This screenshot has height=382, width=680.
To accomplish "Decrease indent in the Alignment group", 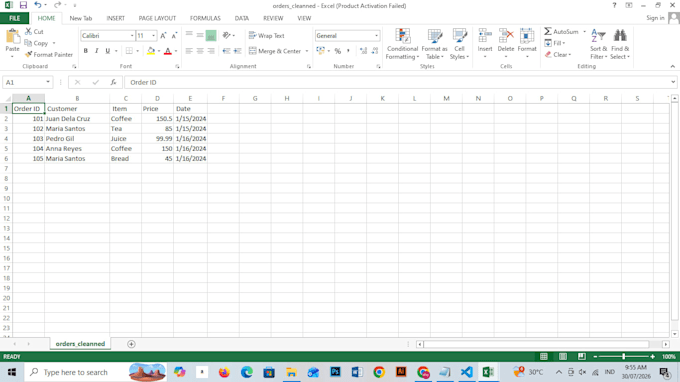I will (226, 51).
